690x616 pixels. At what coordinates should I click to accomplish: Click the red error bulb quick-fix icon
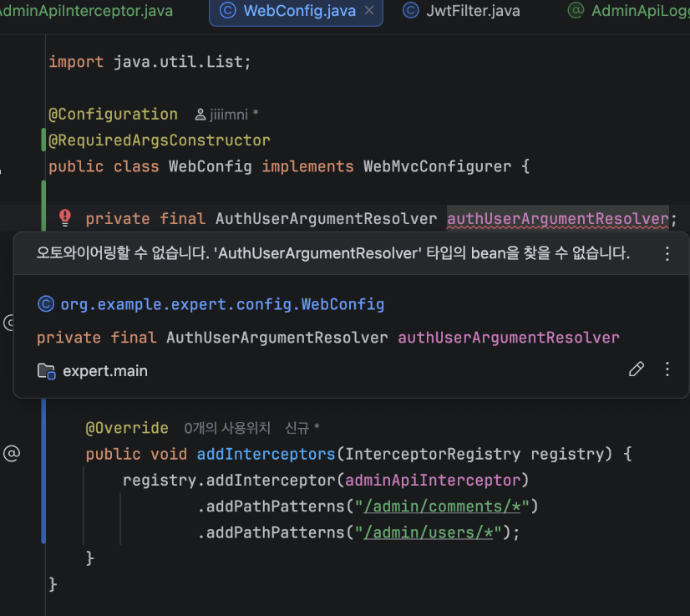65,218
